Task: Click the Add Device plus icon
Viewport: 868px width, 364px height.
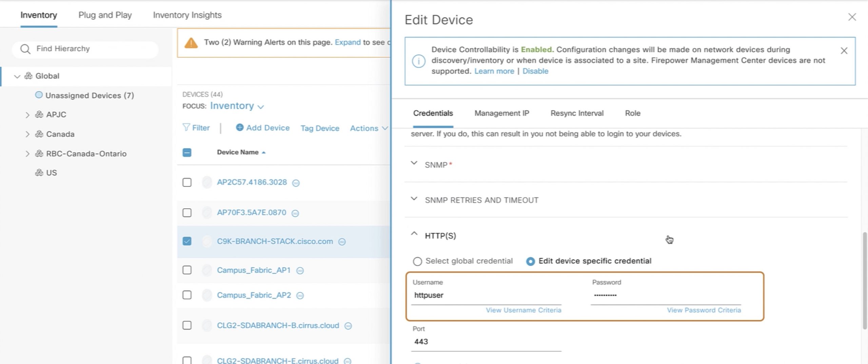Action: pyautogui.click(x=240, y=128)
